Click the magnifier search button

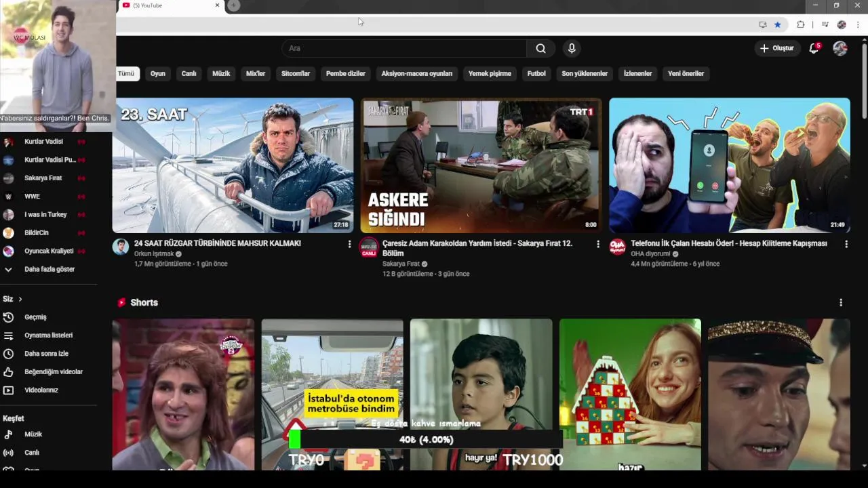pos(540,48)
